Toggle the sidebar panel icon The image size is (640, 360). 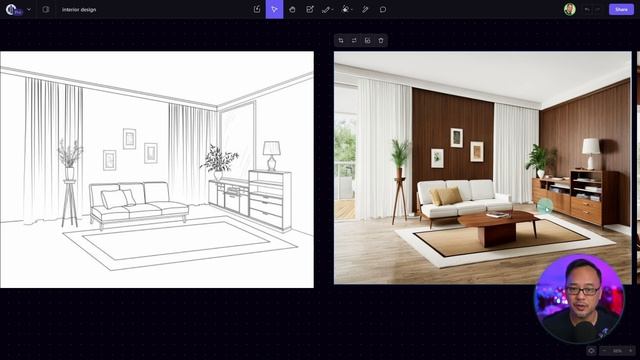coord(46,9)
